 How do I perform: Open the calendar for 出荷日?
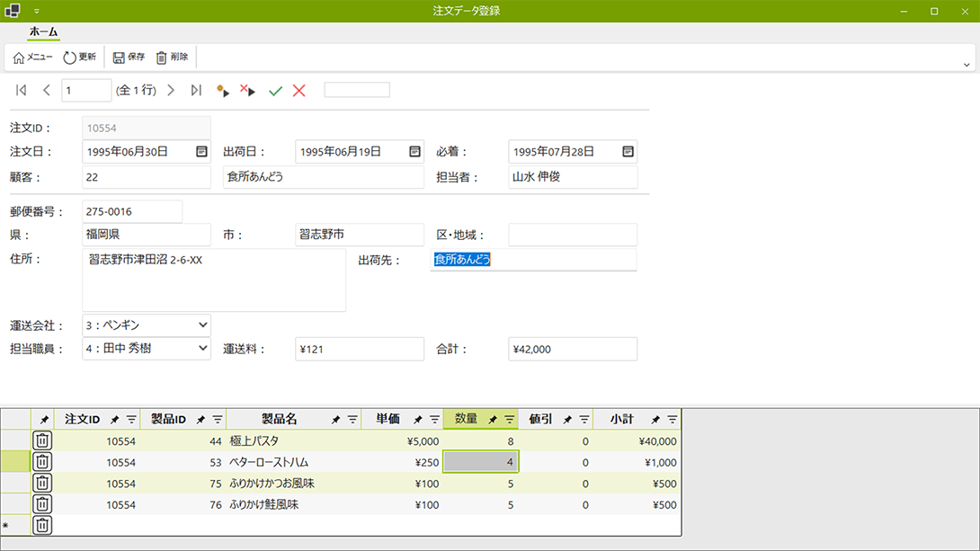pos(414,152)
